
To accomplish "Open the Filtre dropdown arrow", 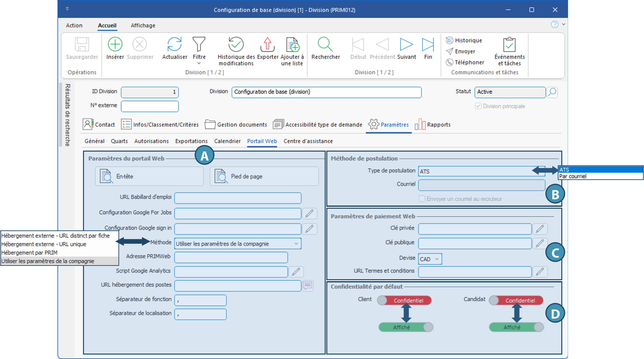I will click(x=199, y=64).
